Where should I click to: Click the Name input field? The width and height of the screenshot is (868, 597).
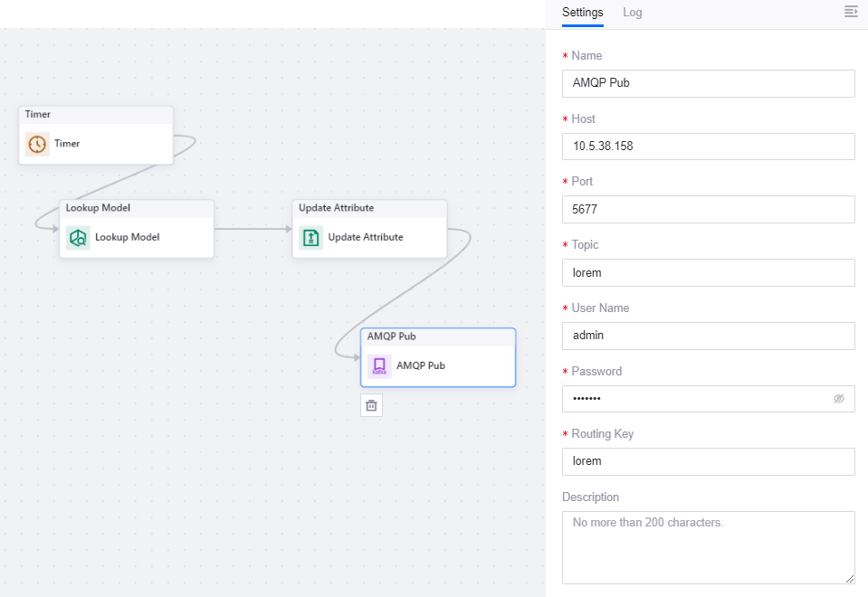708,83
